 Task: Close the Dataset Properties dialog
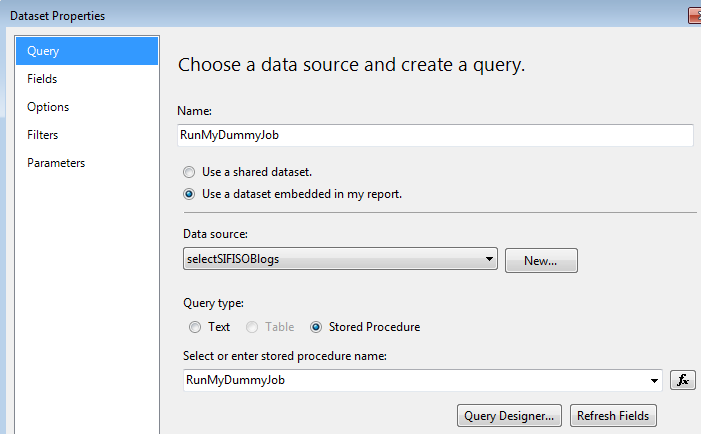(x=694, y=15)
